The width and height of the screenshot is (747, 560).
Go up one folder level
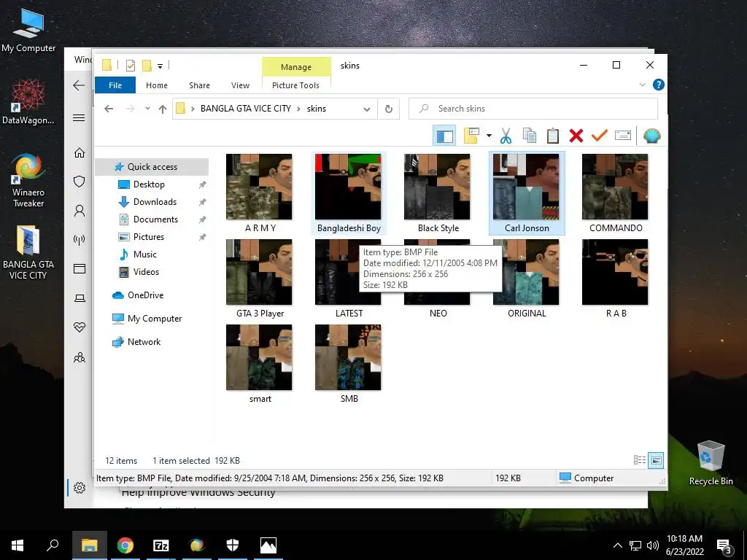pyautogui.click(x=163, y=109)
